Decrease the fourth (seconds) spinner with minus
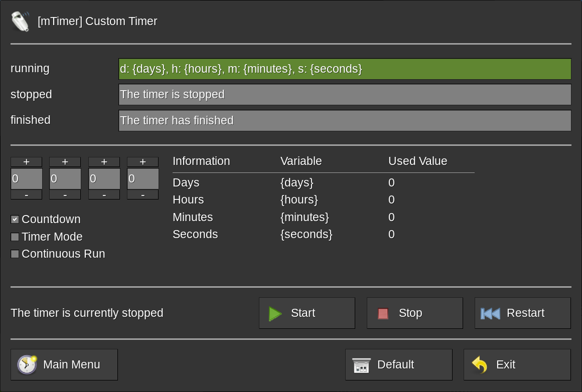This screenshot has height=392, width=582. tap(142, 194)
